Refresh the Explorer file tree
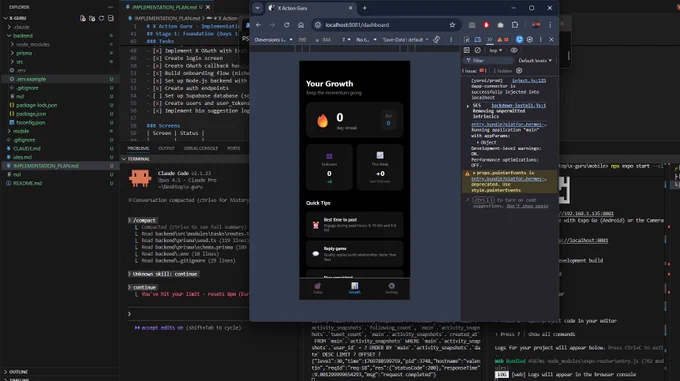Image resolution: width=680 pixels, height=381 pixels. (101, 18)
